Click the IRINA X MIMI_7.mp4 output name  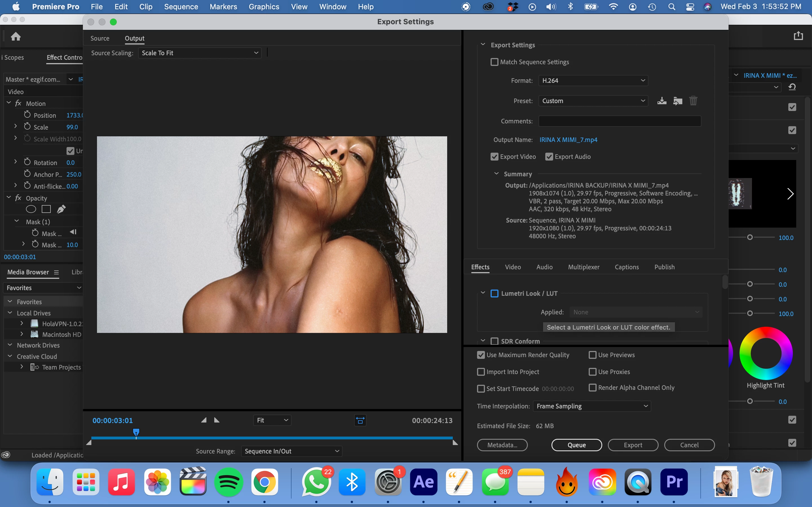point(568,140)
